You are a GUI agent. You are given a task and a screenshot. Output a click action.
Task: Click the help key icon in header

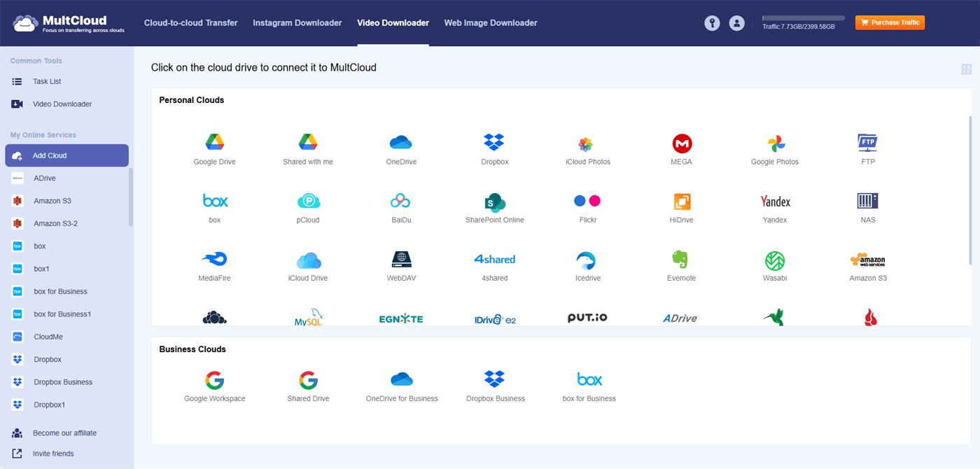(712, 23)
